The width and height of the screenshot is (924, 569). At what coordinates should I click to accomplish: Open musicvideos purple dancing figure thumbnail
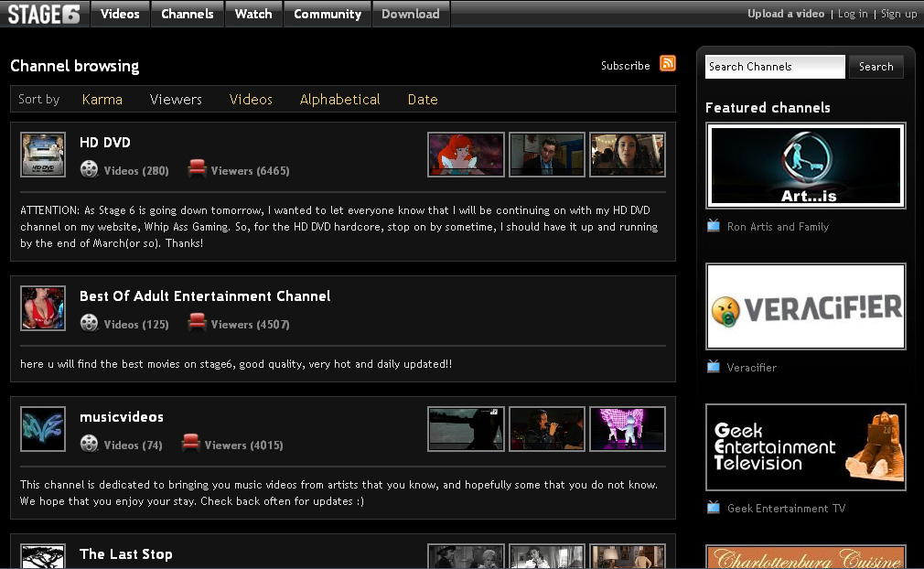click(x=628, y=429)
